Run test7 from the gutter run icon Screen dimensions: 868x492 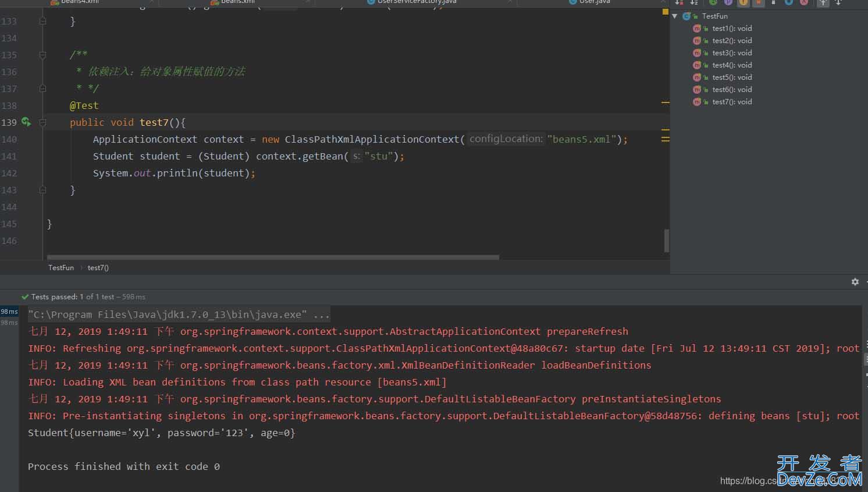(x=26, y=122)
